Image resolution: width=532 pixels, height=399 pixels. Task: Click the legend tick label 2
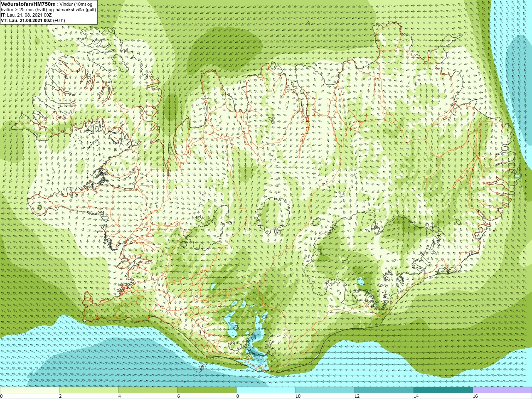(x=61, y=396)
